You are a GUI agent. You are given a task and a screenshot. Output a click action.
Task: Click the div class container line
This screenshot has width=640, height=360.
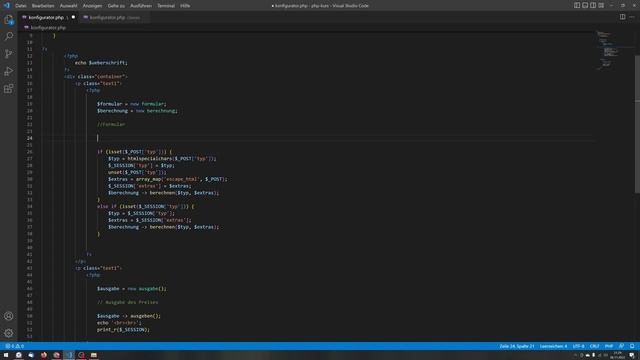click(x=96, y=77)
